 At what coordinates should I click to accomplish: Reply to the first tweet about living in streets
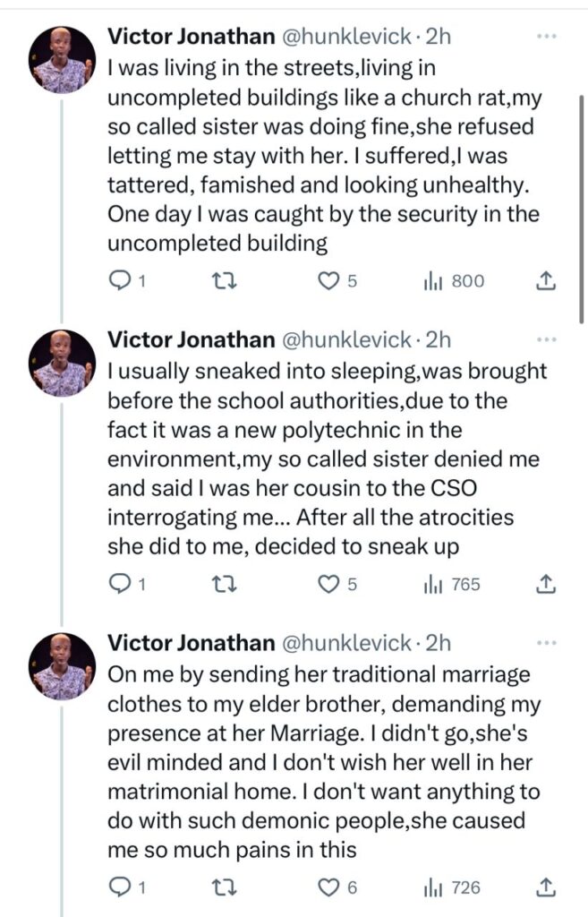click(120, 281)
